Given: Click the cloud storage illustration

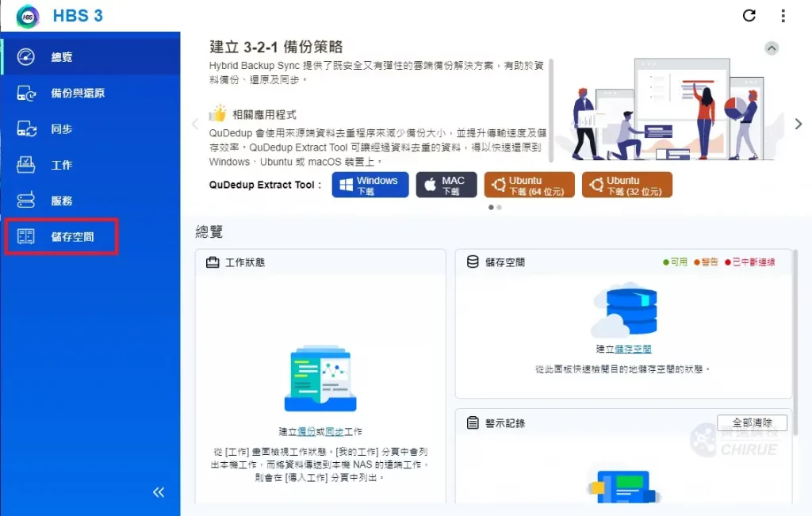Looking at the screenshot, I should click(x=624, y=309).
